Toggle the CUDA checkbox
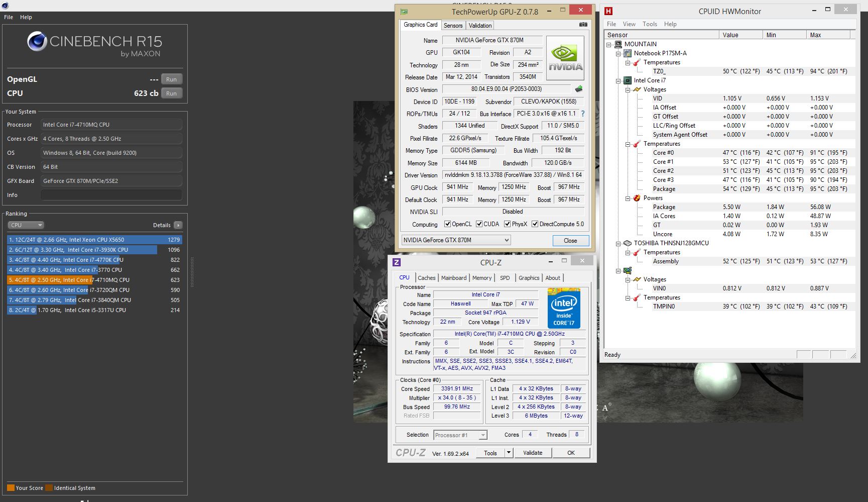 point(479,224)
